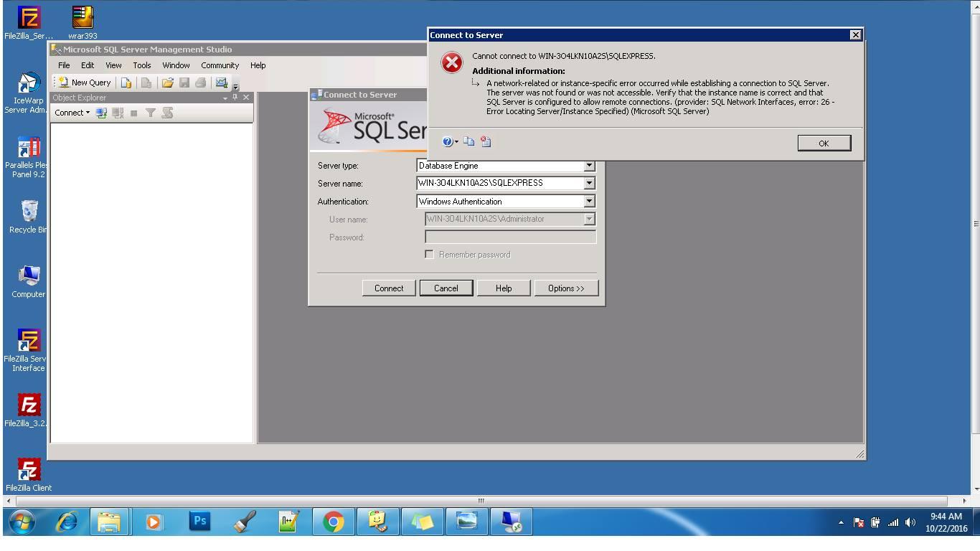Click the help question icon in error dialog
Viewport: 980px width, 551px height.
pyautogui.click(x=449, y=142)
